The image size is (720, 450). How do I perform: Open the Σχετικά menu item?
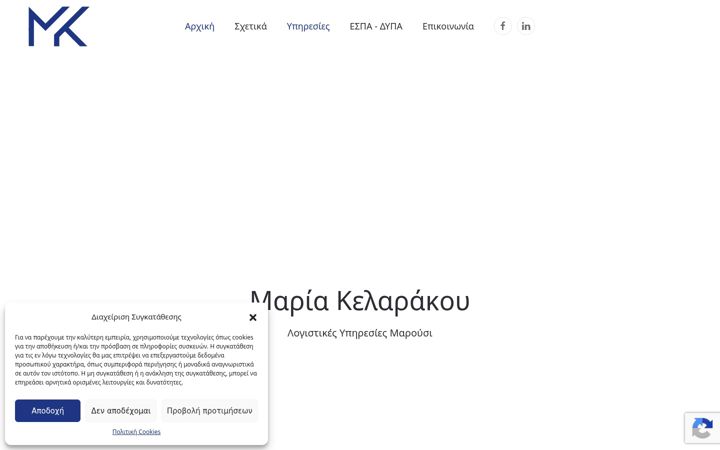point(250,26)
